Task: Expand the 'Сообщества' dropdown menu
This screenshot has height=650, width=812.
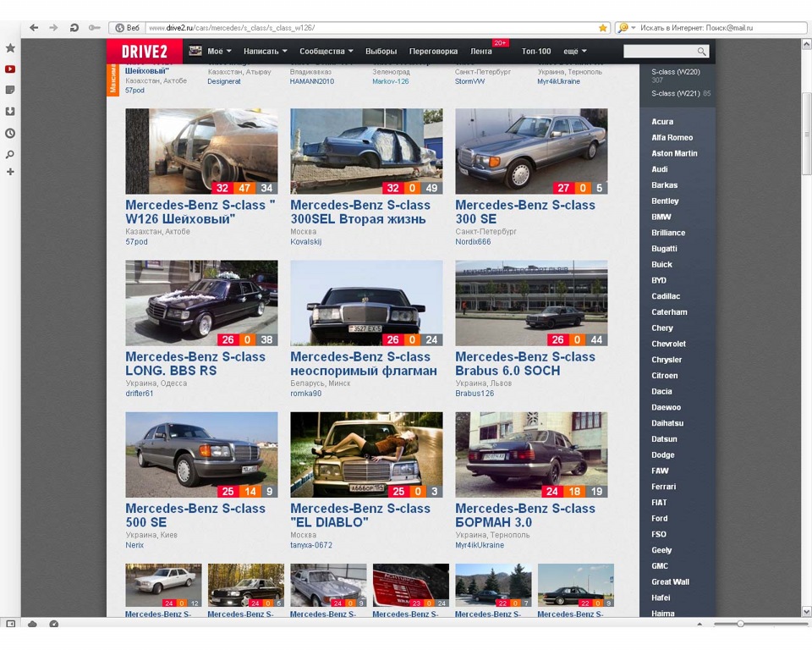Action: [x=326, y=52]
